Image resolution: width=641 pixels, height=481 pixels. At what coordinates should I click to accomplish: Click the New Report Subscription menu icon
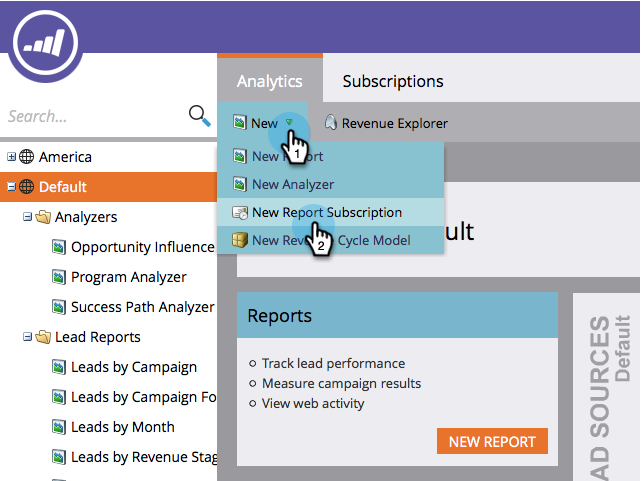coord(239,212)
